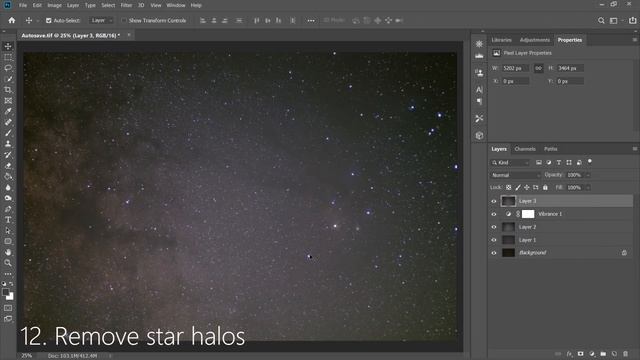Select the Eyedropper tool
This screenshot has height=360, width=640.
click(x=8, y=111)
